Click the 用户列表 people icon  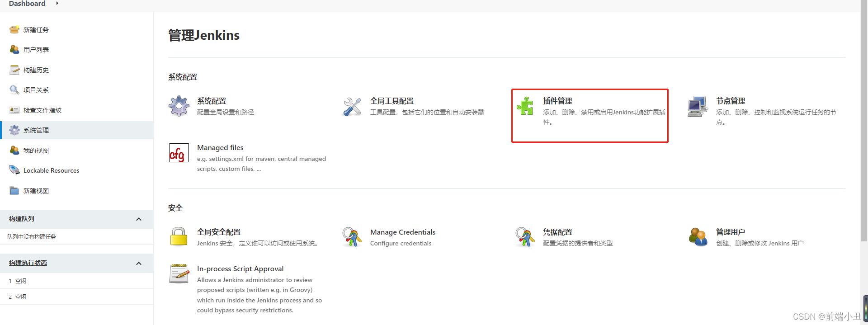[14, 50]
